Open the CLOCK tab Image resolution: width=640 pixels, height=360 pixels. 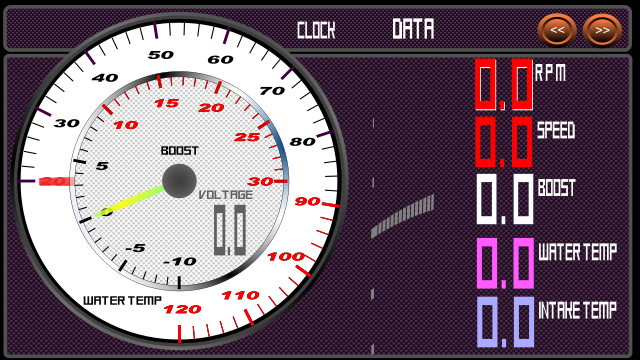(x=316, y=31)
